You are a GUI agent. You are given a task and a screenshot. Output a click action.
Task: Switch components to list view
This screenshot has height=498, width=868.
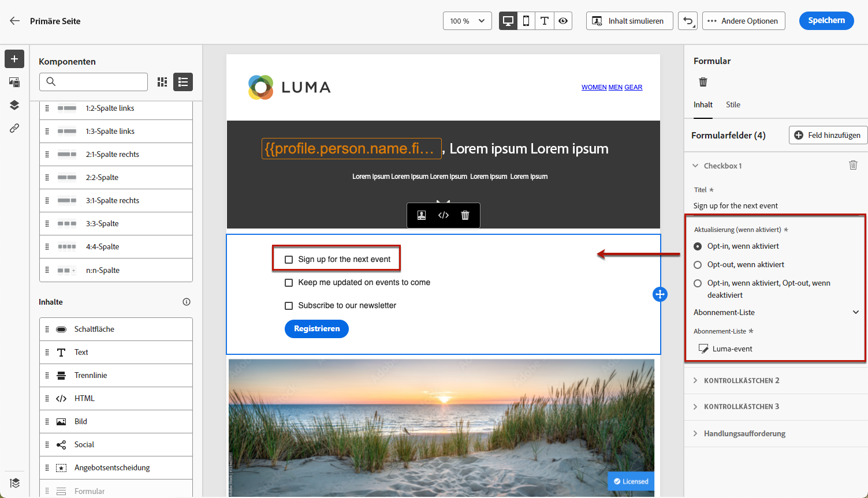pos(183,82)
